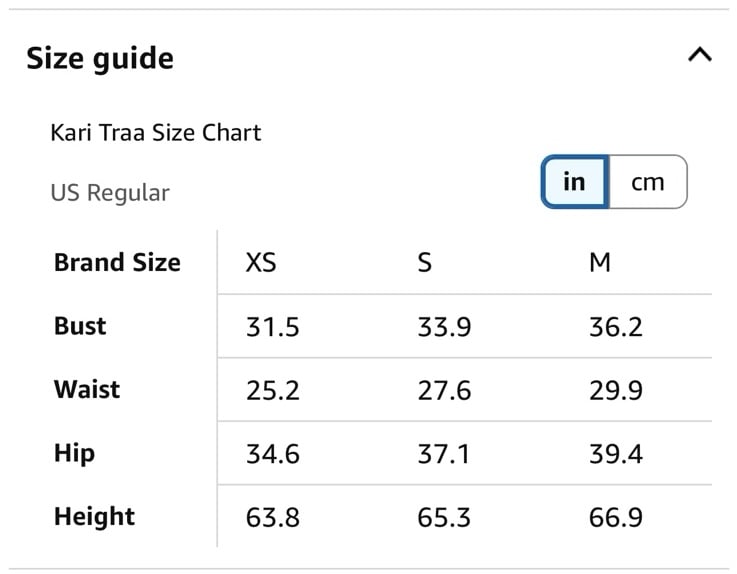Select the M brand size column
Viewport: 737px width, 574px height.
[600, 262]
